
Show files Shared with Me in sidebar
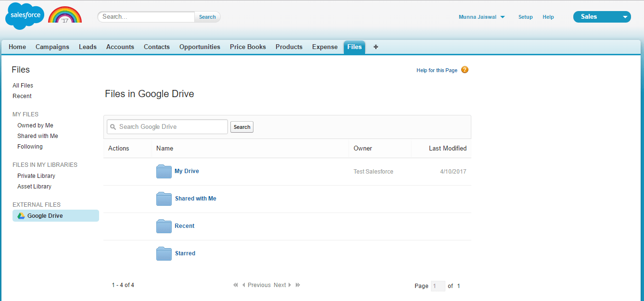pos(38,136)
